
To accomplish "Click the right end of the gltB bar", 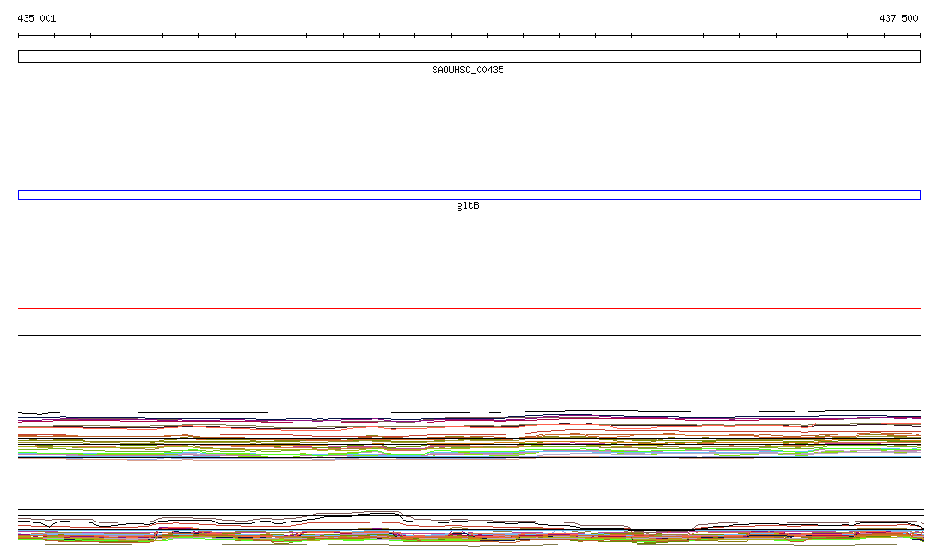I will point(917,194).
